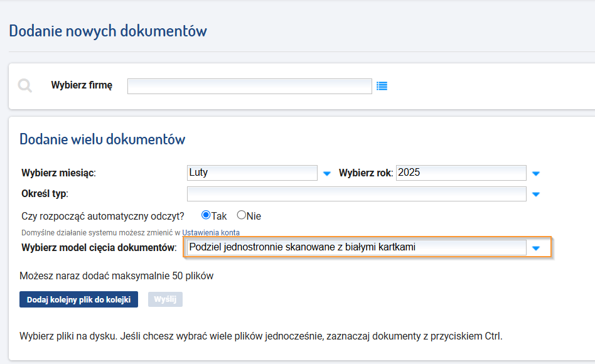
Task: Click the Wybierz pliki na dysku instruction text
Action: tap(260, 336)
